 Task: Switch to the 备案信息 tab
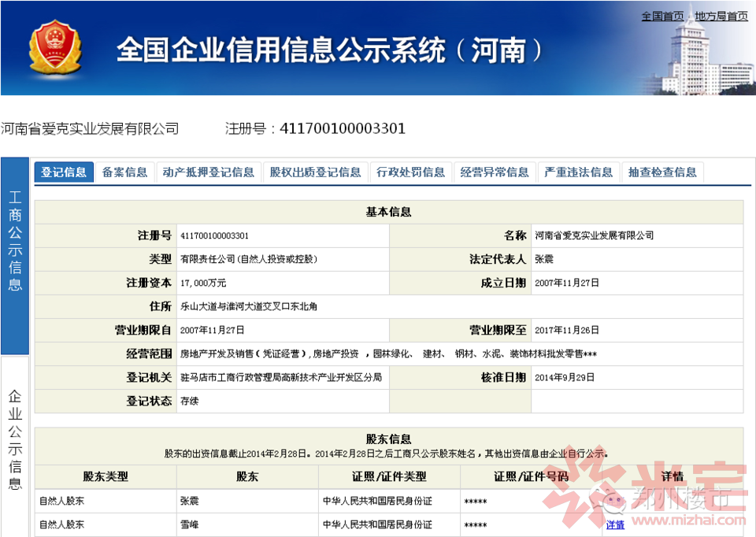[125, 172]
